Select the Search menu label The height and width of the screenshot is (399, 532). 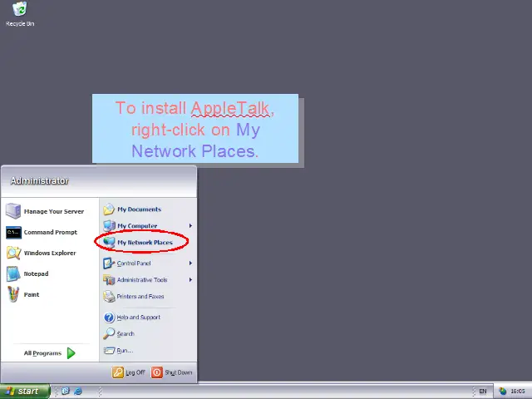click(126, 334)
